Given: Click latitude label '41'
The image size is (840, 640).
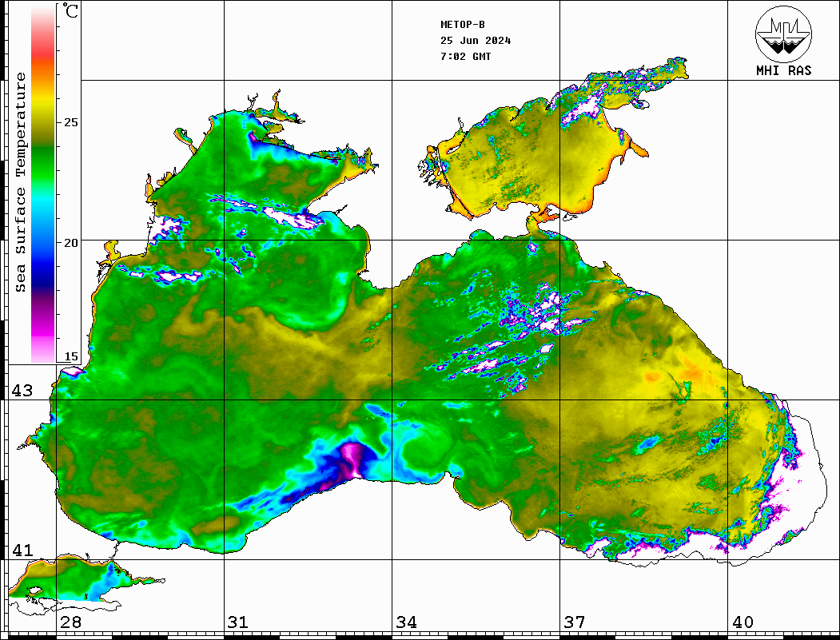Looking at the screenshot, I should point(22,551).
